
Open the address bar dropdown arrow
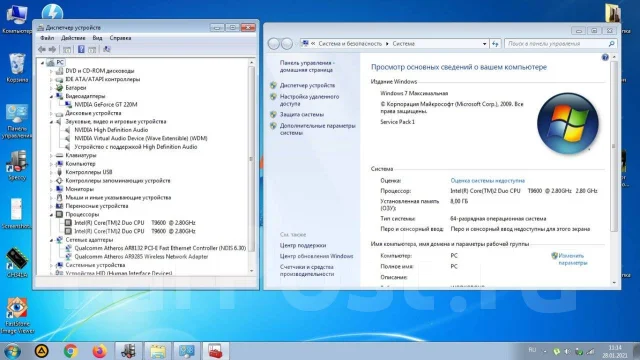[x=484, y=44]
